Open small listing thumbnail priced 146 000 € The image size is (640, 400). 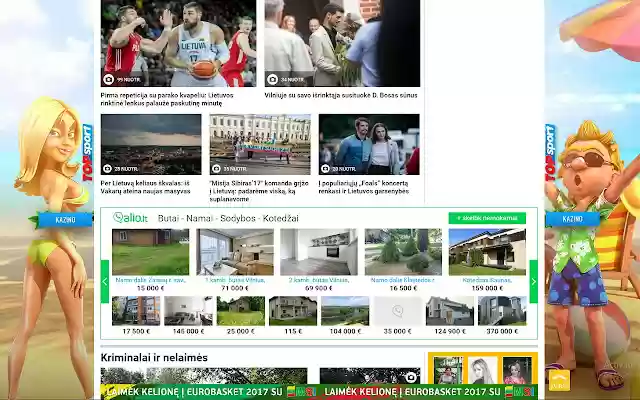click(x=188, y=311)
